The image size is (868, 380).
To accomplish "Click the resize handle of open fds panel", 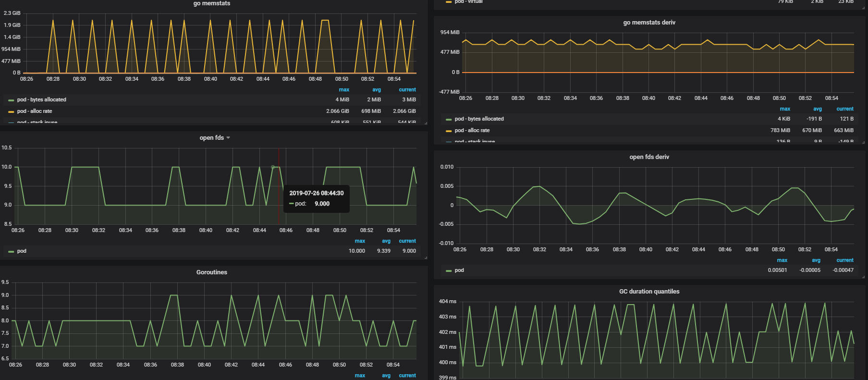I will point(426,258).
